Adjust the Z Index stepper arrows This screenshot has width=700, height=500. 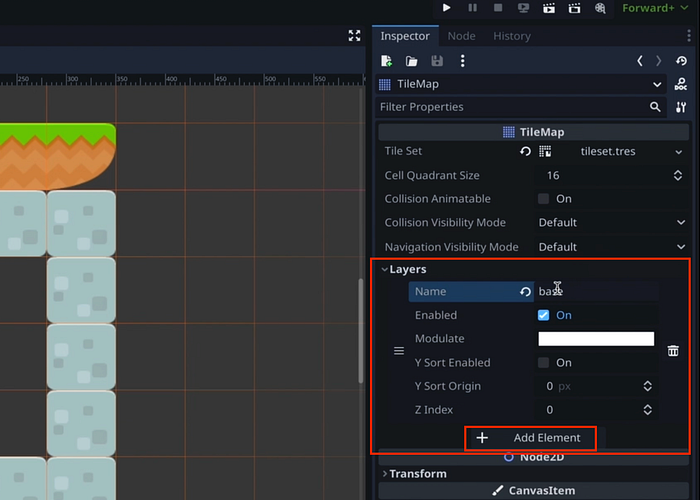point(647,410)
